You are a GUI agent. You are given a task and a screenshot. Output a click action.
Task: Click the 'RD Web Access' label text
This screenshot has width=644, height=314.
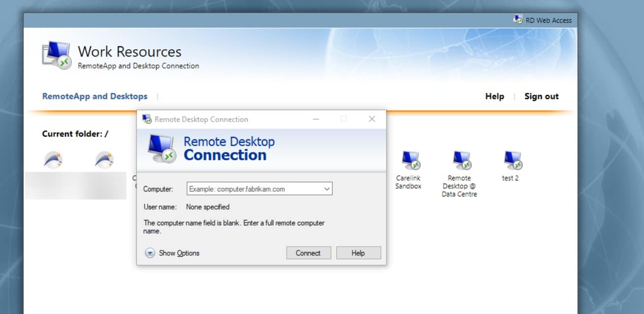[548, 20]
